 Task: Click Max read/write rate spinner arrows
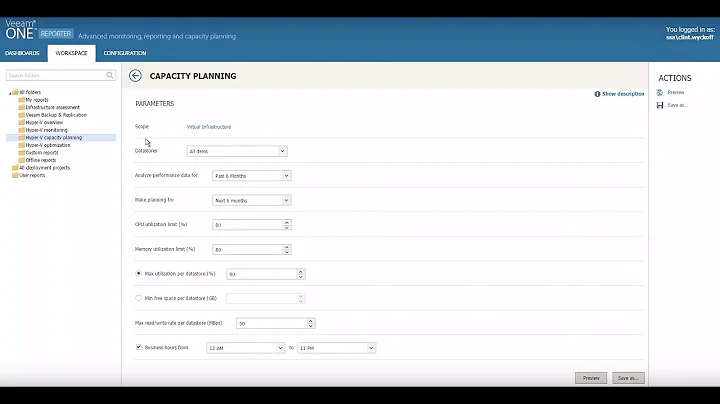[311, 324]
